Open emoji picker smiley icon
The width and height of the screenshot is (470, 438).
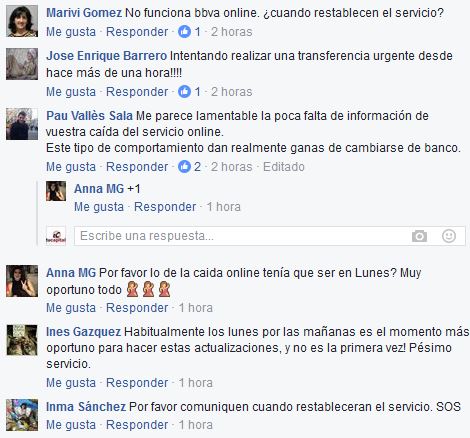[449, 236]
